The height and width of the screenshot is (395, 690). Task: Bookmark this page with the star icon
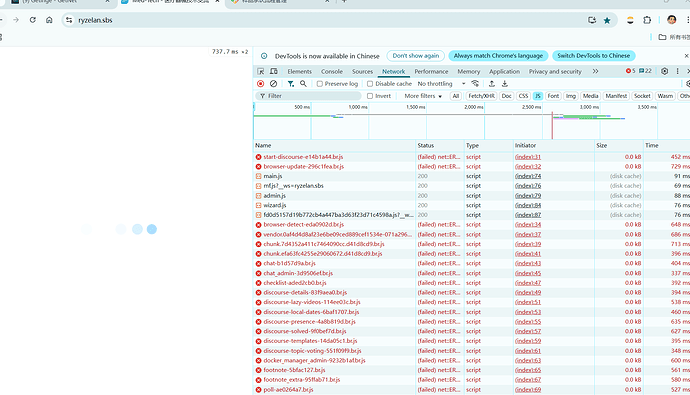tap(607, 20)
